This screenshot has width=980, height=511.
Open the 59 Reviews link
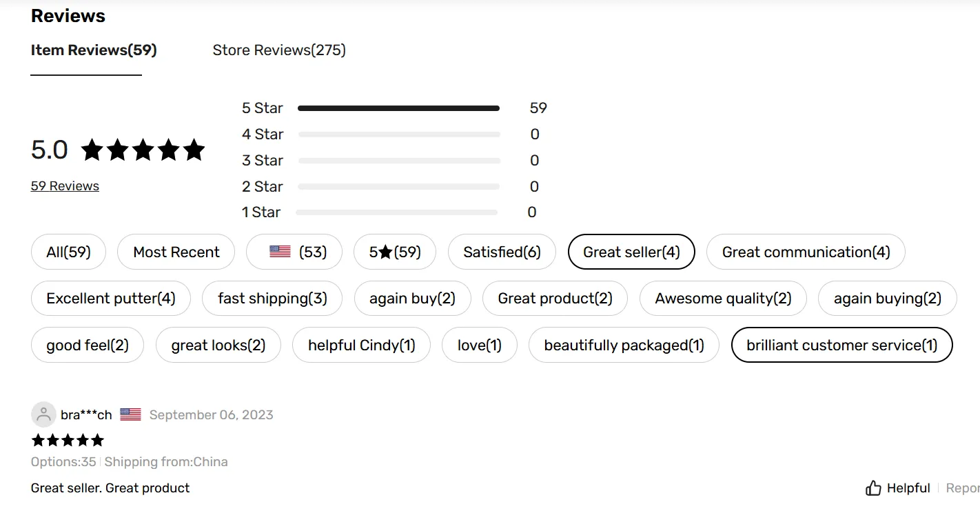click(x=65, y=186)
